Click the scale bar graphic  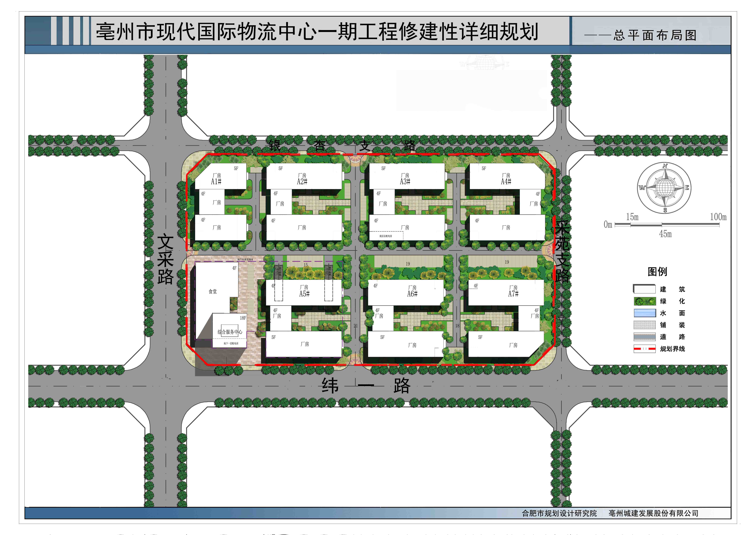pos(667,224)
